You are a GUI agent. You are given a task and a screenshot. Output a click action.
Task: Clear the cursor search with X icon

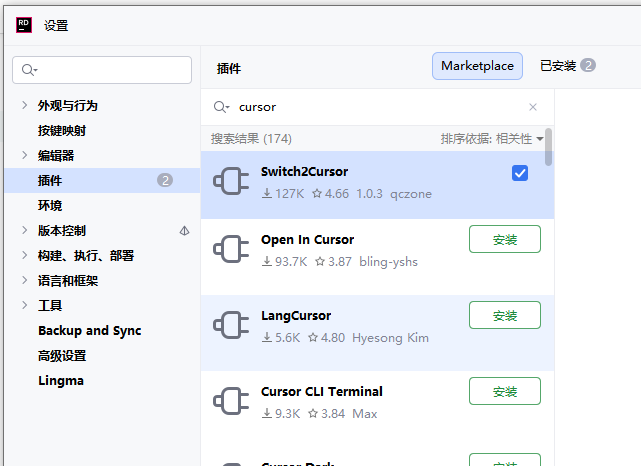533,107
